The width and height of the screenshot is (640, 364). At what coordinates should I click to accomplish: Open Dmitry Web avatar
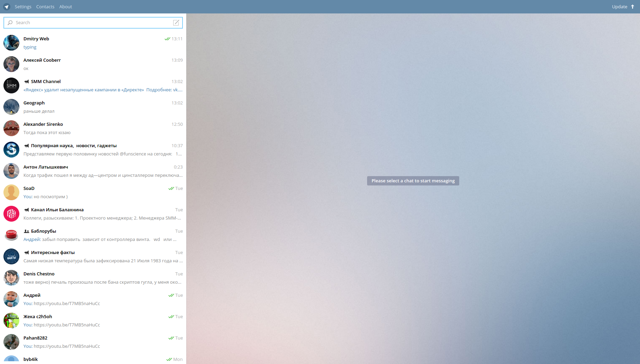click(11, 43)
